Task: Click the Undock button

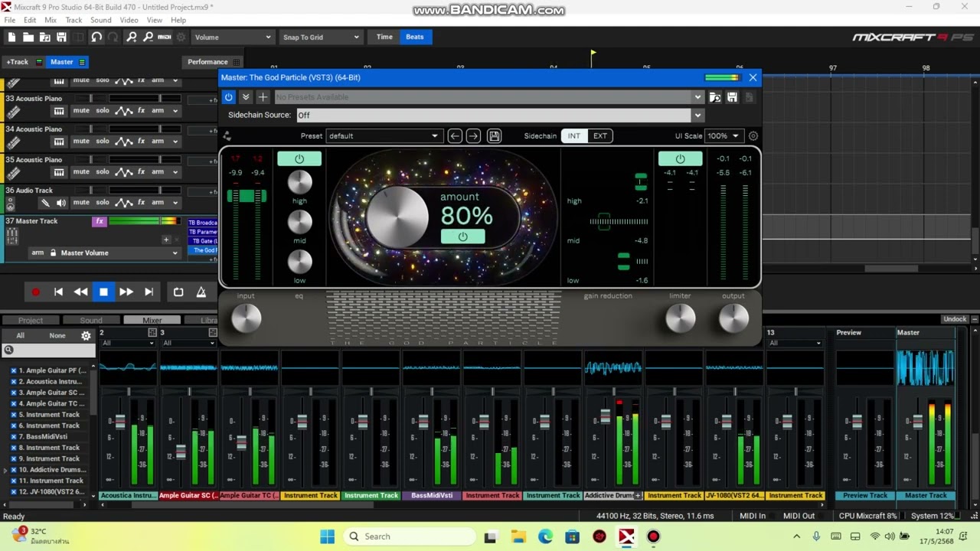Action: tap(955, 319)
